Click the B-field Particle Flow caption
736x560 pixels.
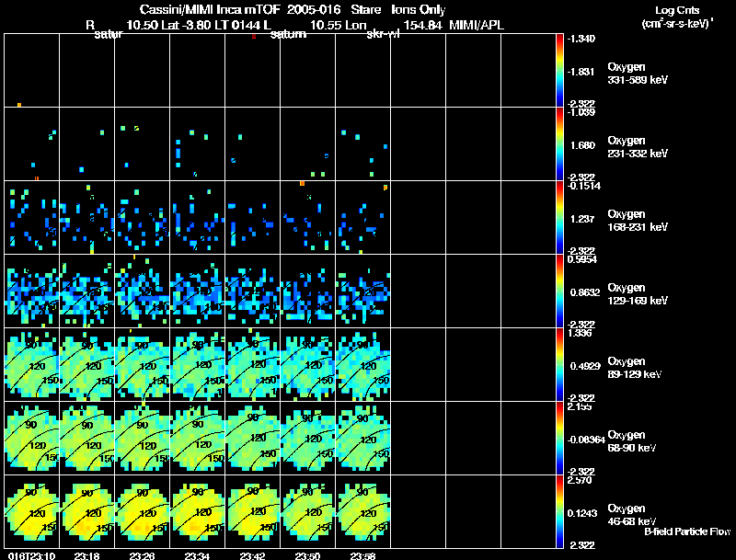[687, 531]
